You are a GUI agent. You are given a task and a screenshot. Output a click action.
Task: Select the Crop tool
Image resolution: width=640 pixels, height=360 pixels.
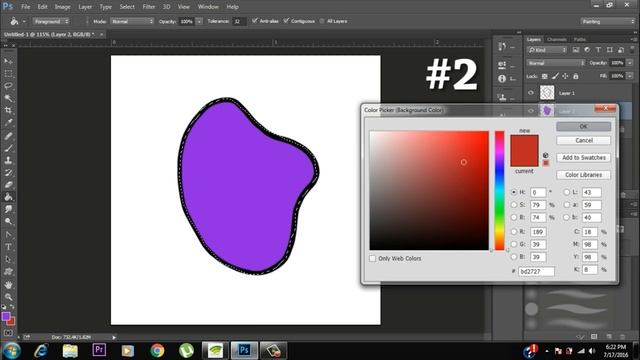tap(8, 110)
